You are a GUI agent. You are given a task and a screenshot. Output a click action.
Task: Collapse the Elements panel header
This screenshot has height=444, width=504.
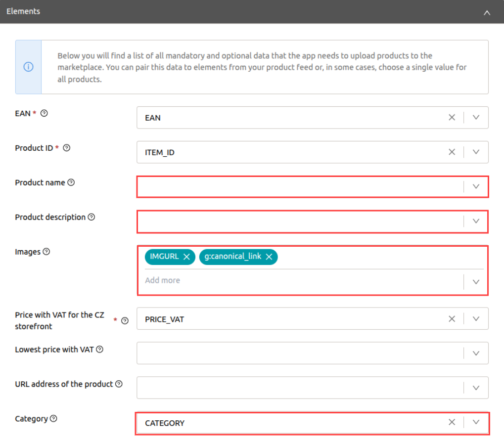coord(487,12)
